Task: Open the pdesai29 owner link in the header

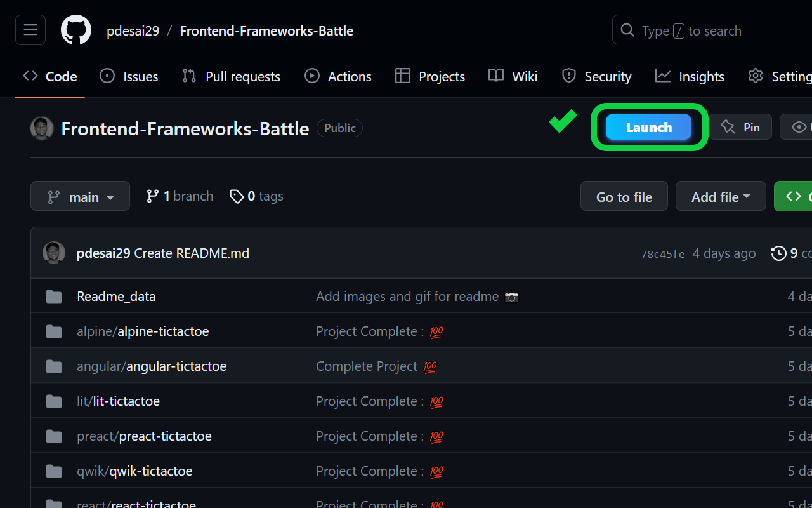Action: point(133,30)
